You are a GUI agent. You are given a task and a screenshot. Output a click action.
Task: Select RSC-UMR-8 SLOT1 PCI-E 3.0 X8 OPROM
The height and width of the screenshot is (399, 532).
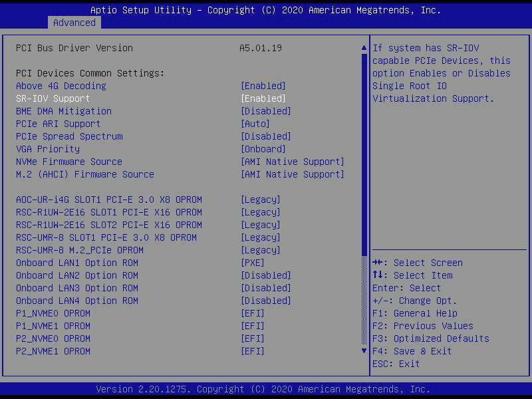tap(106, 237)
